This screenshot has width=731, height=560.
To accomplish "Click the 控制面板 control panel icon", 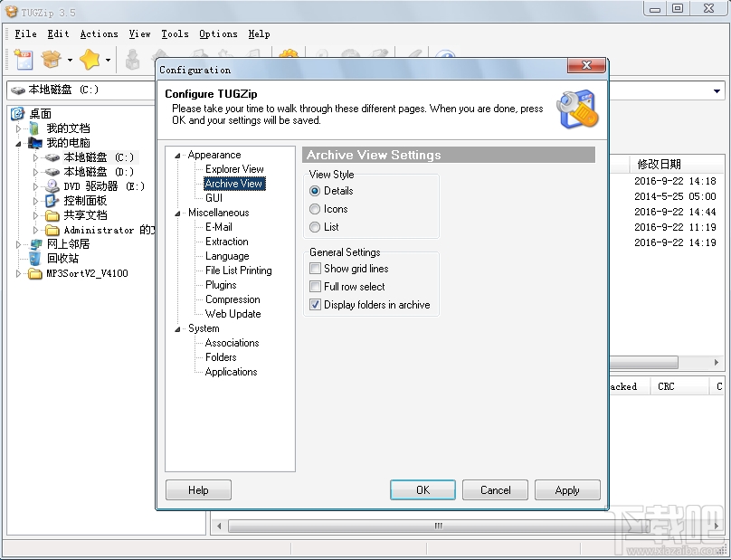I will (52, 201).
